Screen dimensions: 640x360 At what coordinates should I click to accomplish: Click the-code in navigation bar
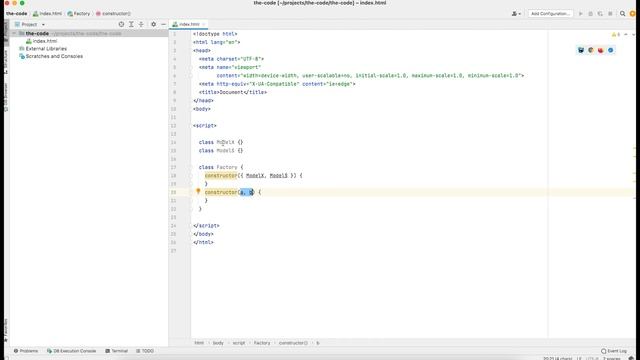(17, 14)
